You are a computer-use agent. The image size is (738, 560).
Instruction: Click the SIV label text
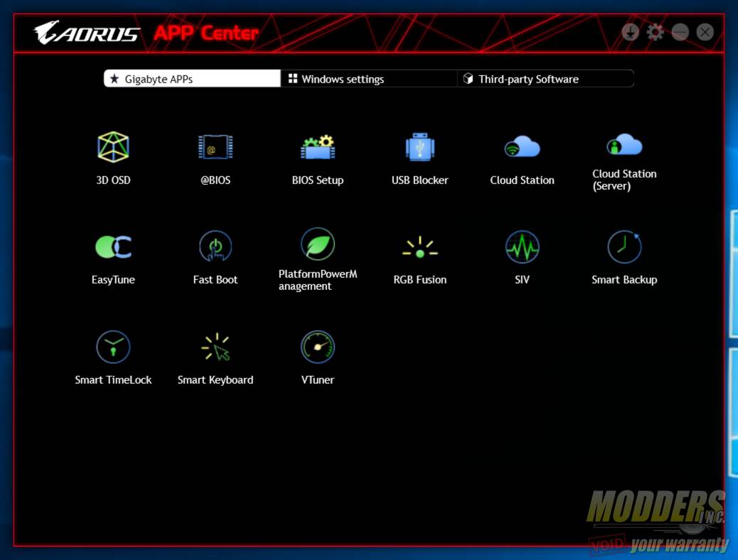pos(522,279)
